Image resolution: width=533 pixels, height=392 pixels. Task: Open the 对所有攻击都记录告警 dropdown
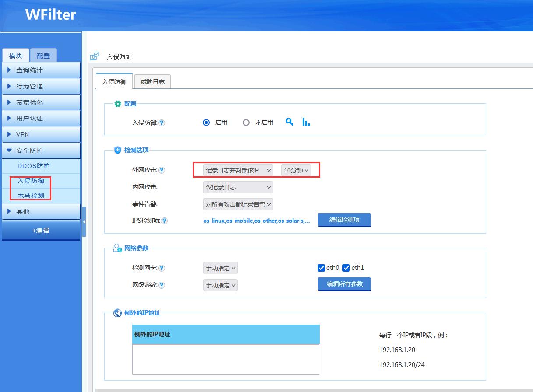(x=238, y=204)
